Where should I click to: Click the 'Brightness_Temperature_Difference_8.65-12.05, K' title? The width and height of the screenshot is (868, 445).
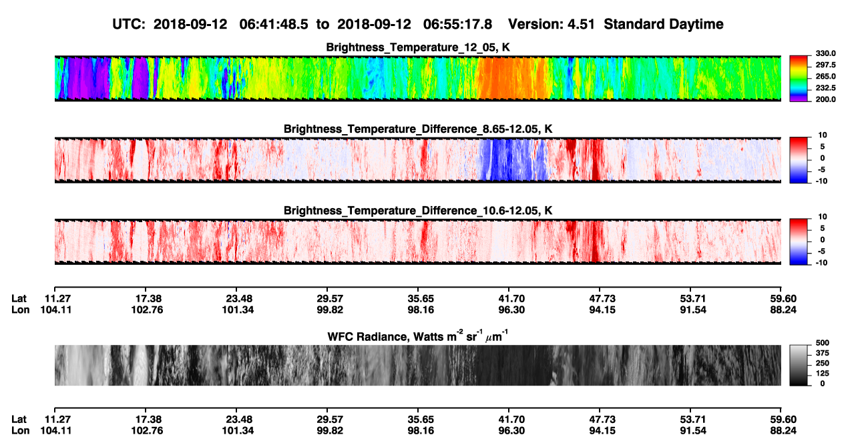tap(418, 129)
